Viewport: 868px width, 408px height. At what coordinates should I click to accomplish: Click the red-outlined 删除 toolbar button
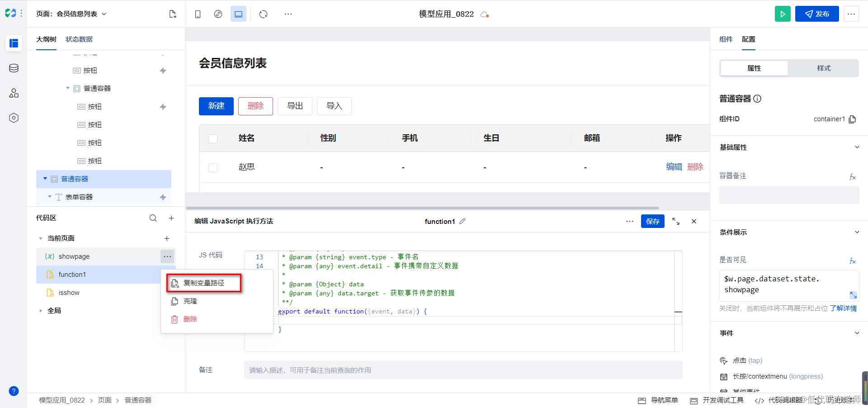click(x=255, y=106)
